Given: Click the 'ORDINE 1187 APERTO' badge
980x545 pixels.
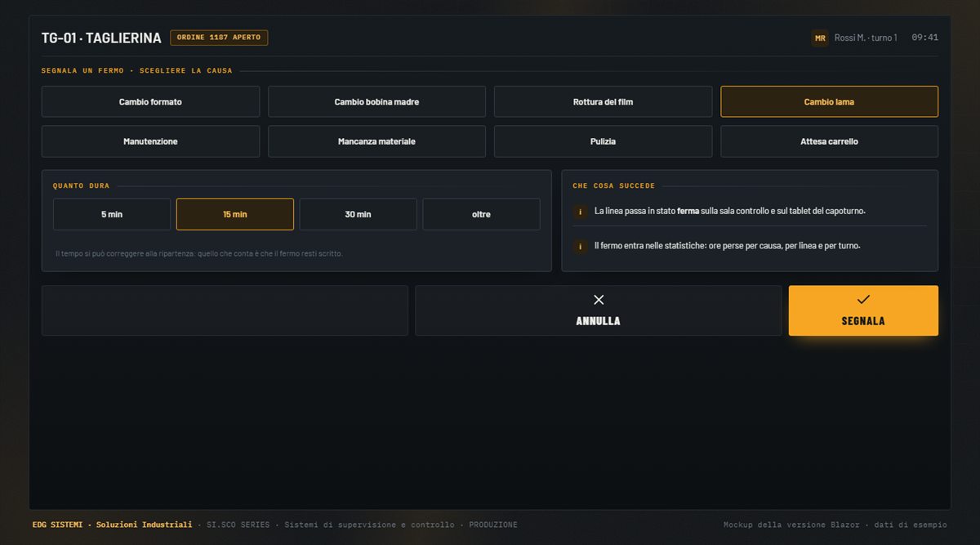Looking at the screenshot, I should (219, 38).
